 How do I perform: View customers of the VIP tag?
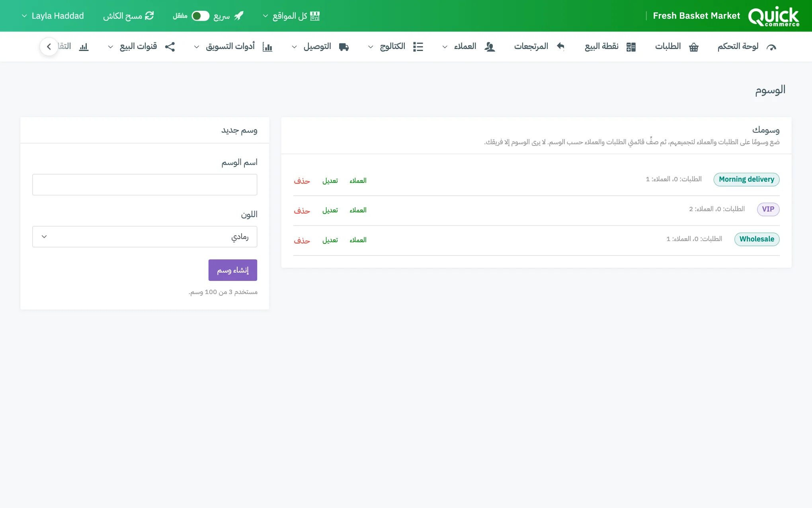coord(358,210)
